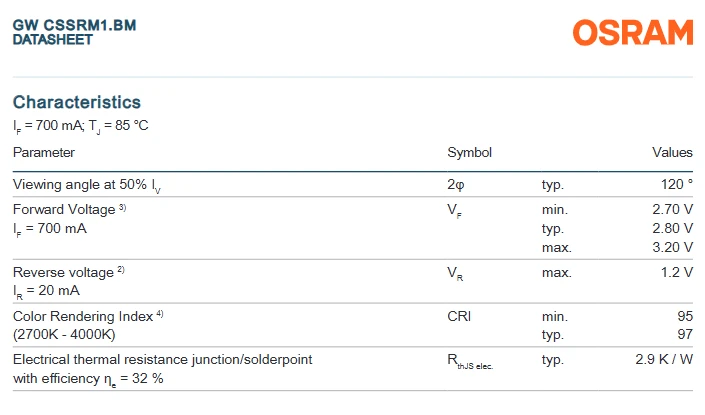Select the Viewing angle at 50% row label

(x=87, y=185)
